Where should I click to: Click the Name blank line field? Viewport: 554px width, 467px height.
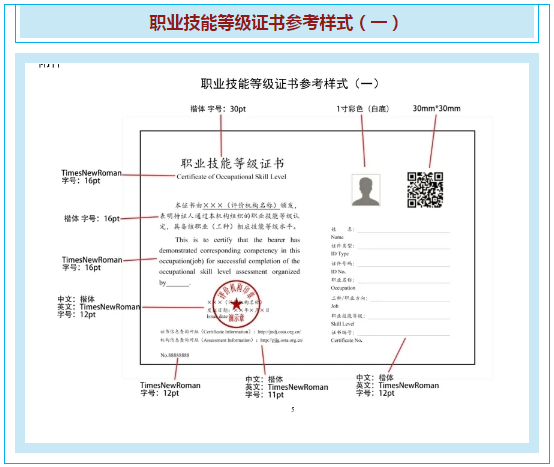pos(403,230)
